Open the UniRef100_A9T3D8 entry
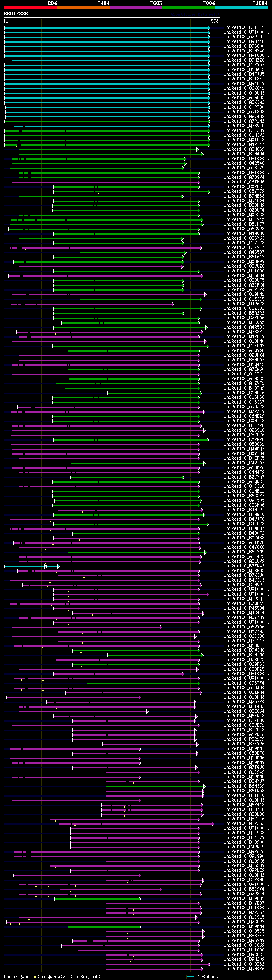The image size is (272, 980). (244, 112)
